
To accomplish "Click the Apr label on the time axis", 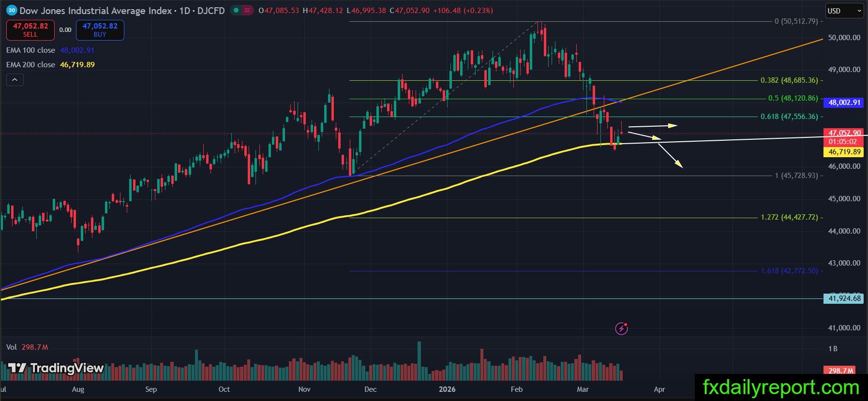I will pyautogui.click(x=659, y=389).
